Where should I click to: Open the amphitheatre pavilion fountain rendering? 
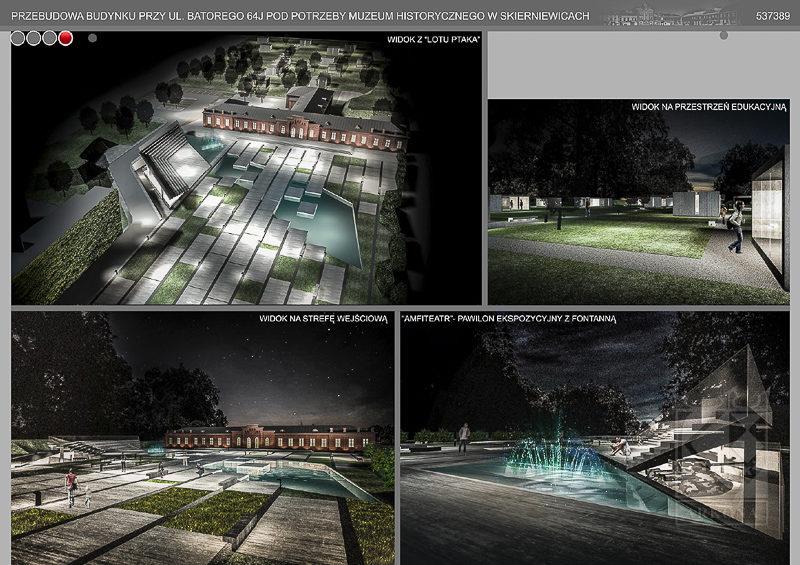595,438
